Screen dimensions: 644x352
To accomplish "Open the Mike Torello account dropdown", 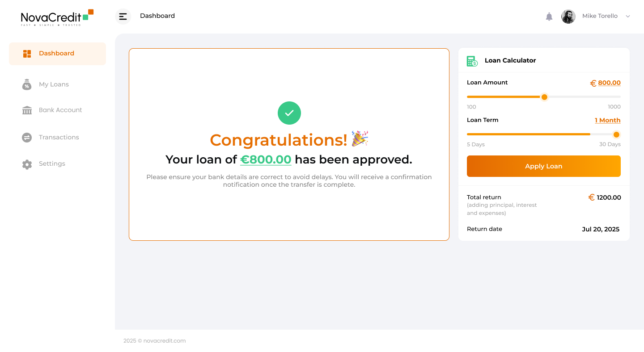I will tap(600, 16).
